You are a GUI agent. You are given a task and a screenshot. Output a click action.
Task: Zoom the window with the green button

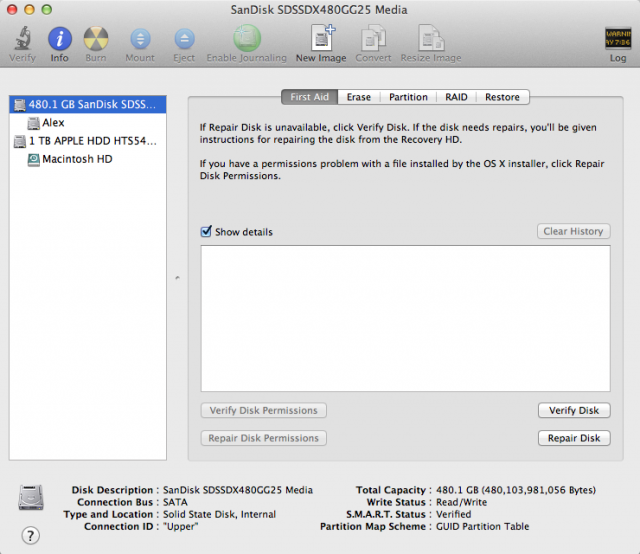click(47, 9)
